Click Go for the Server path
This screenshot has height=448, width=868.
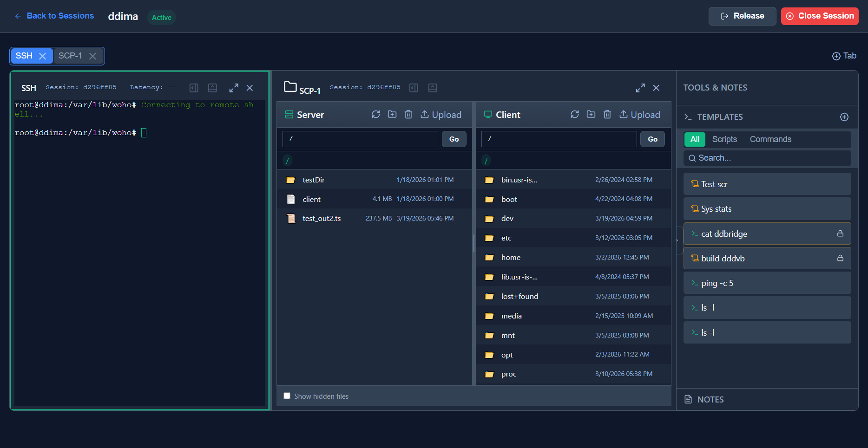coord(454,139)
